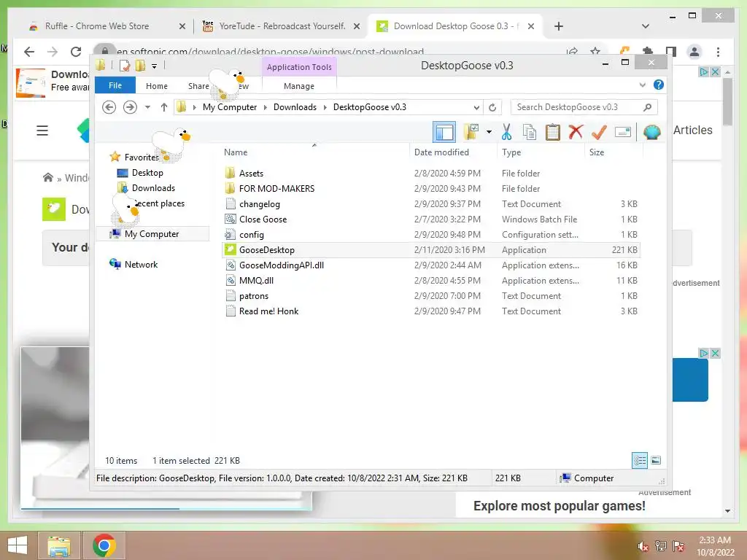The width and height of the screenshot is (747, 560).
Task: Click the Application Tools contextual tab
Action: point(299,67)
